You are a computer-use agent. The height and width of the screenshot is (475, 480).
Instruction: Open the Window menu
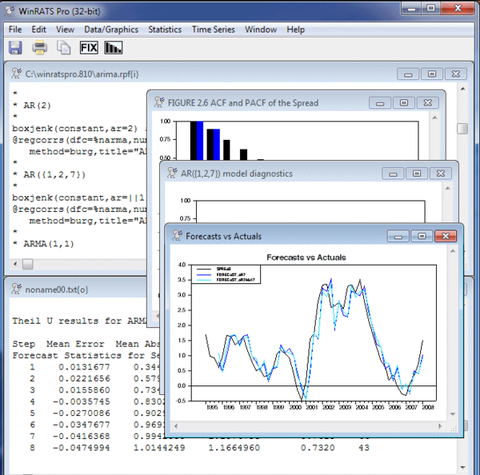(261, 29)
